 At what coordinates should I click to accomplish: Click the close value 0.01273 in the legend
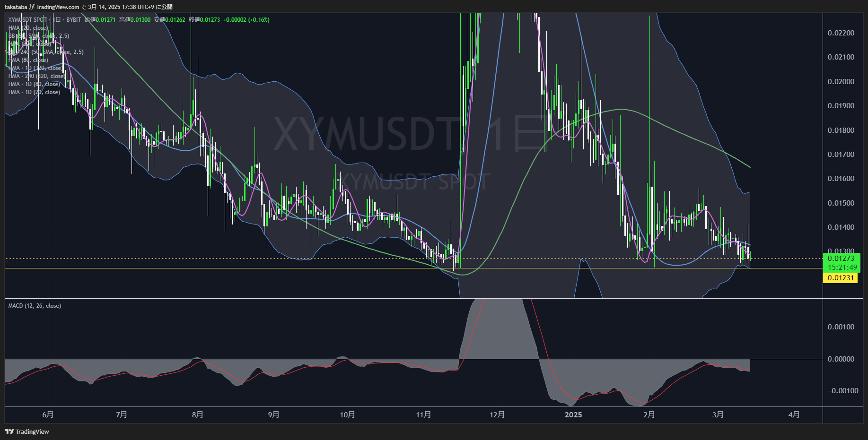210,20
